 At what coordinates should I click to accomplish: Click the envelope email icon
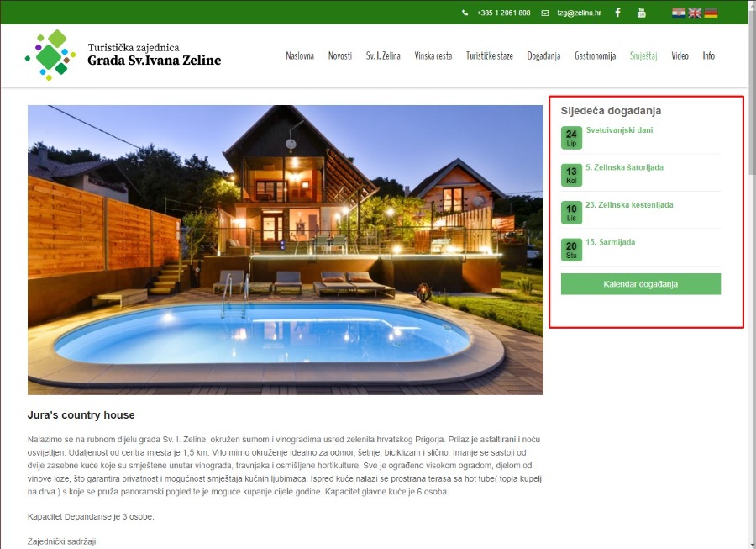point(545,13)
